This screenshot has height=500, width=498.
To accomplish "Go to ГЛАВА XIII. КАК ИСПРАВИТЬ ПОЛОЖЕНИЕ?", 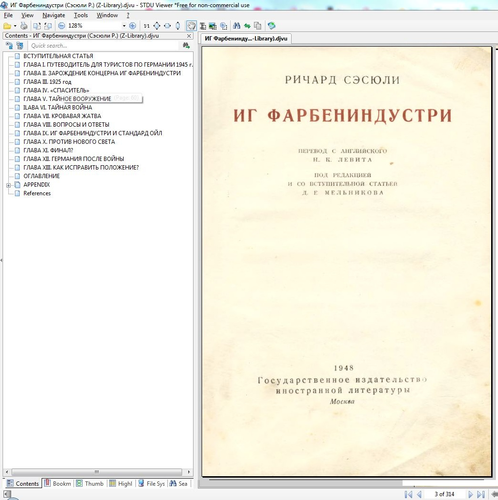I will click(81, 167).
